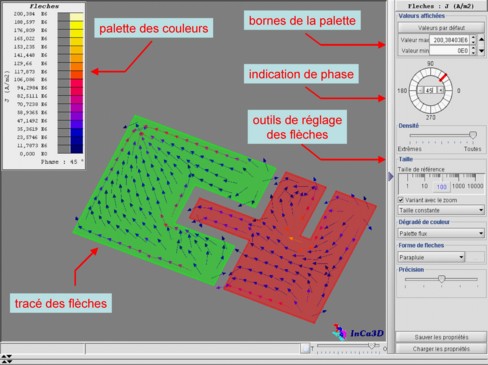Screen dimensions: 488x365
Task: Click the Densité slider handle
Action: point(473,135)
